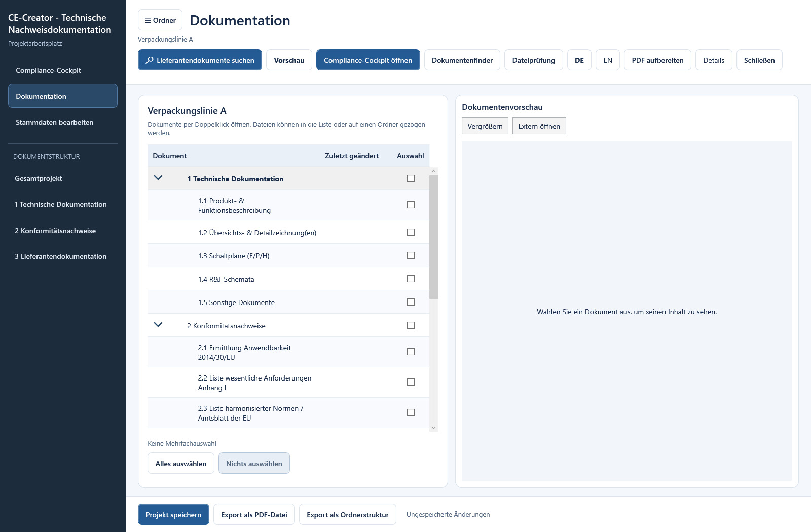811x532 pixels.
Task: Click the Schließen button
Action: (759, 60)
